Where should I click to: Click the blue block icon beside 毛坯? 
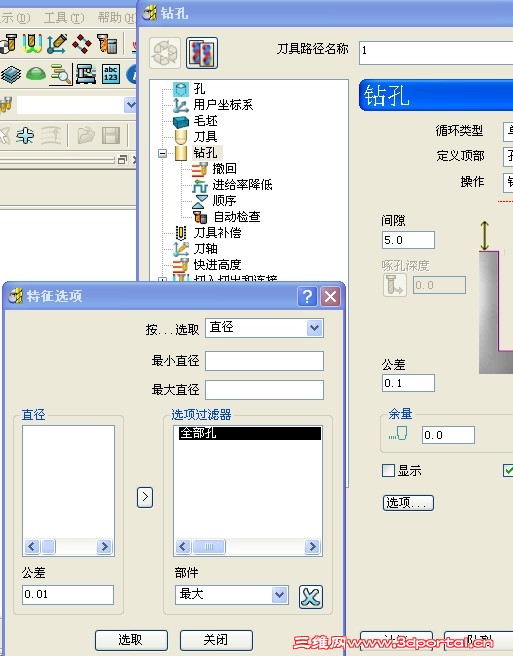[x=181, y=121]
